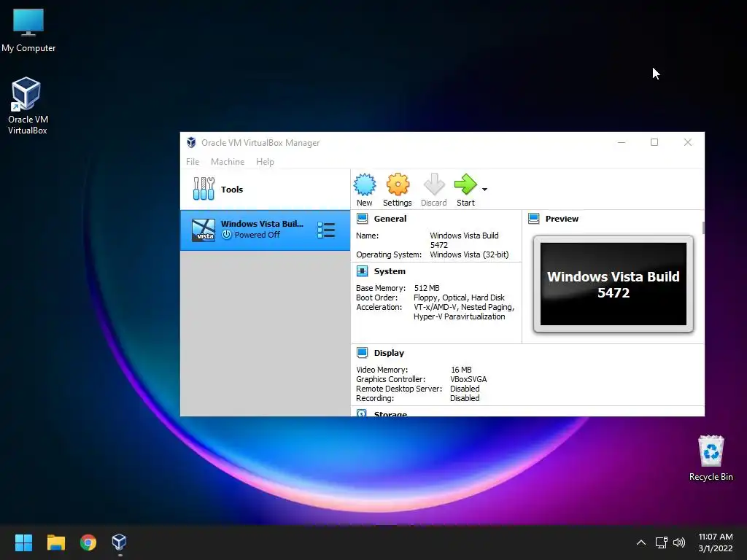Click the Preview section icon
This screenshot has height=560, width=747.
pos(533,219)
